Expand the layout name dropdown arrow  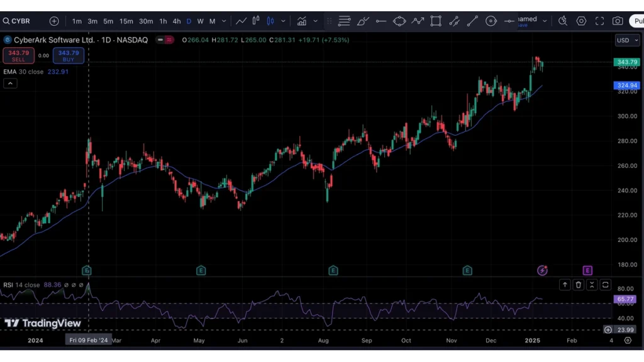pos(545,21)
